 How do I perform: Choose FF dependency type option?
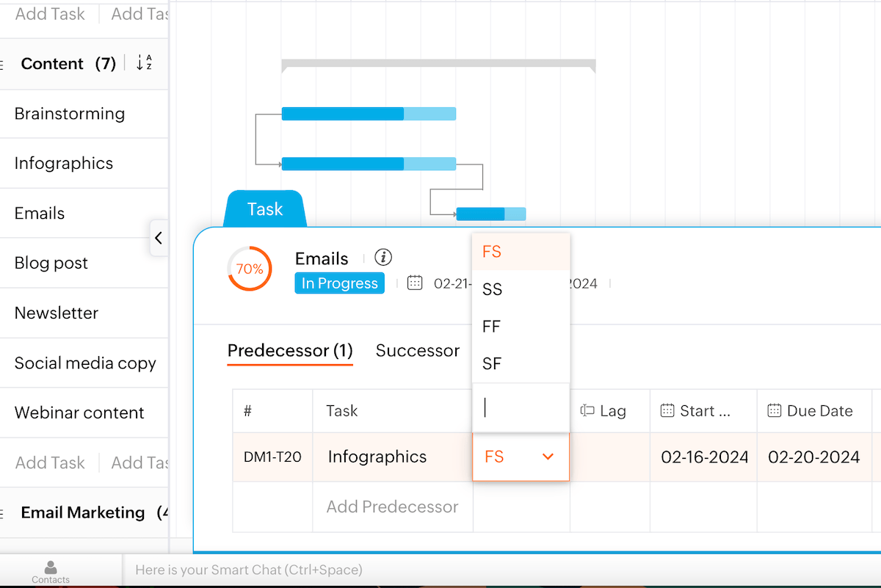pyautogui.click(x=492, y=327)
